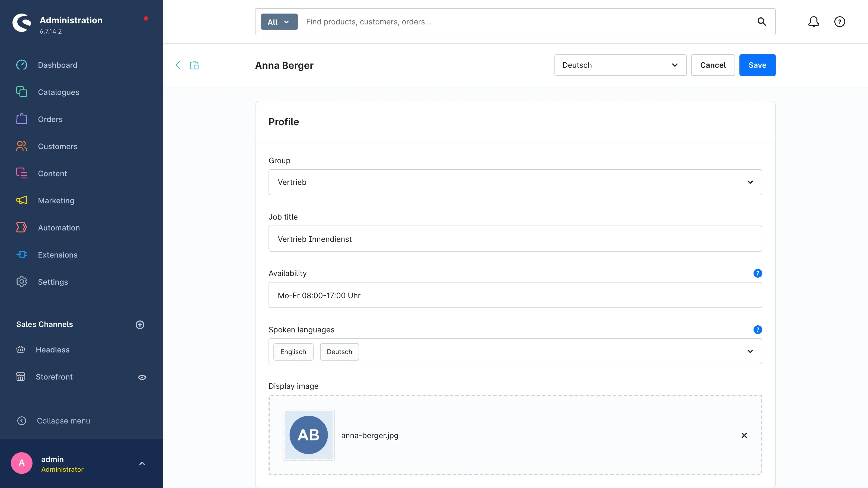This screenshot has width=868, height=488.
Task: Expand the Spoken languages dropdown chevron
Action: pyautogui.click(x=750, y=351)
